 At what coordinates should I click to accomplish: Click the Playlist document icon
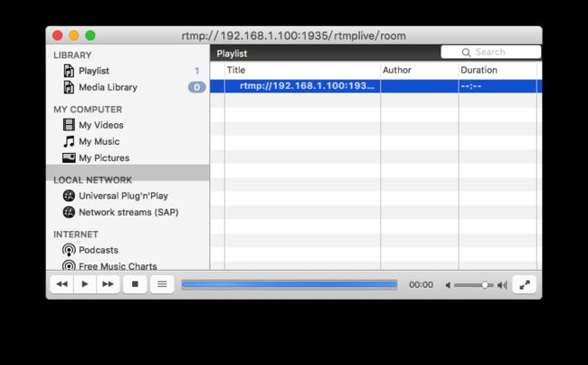69,71
